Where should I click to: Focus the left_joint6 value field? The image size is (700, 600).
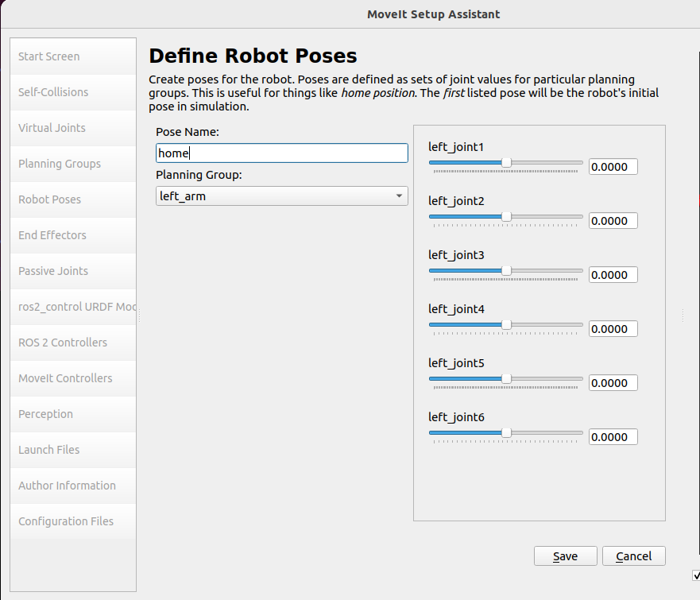[x=613, y=437]
